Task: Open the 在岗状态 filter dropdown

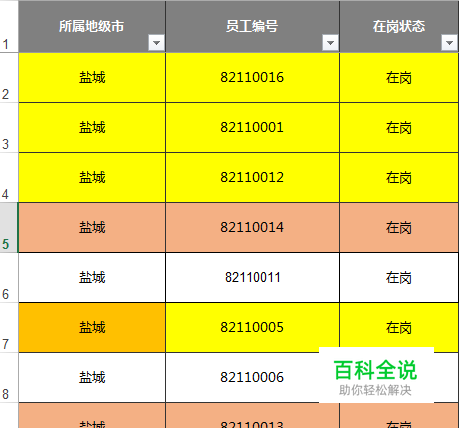Action: pos(449,43)
